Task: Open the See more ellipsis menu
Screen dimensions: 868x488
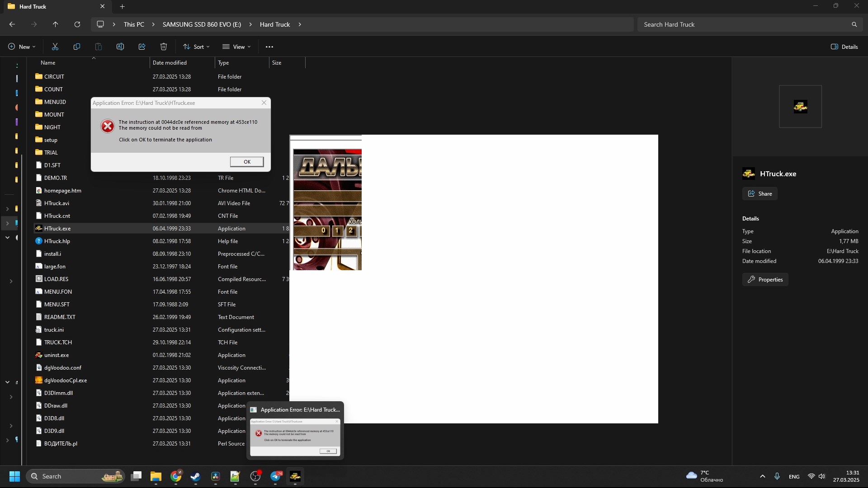Action: click(269, 47)
